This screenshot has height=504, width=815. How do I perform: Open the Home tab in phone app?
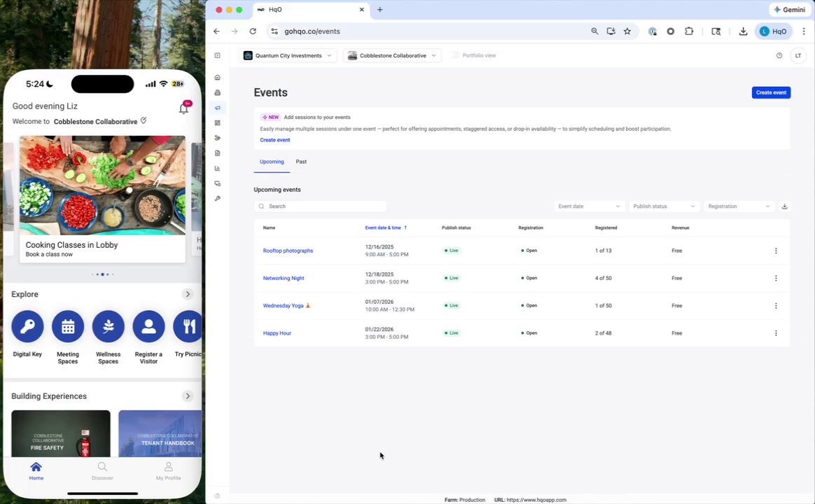[x=36, y=470]
